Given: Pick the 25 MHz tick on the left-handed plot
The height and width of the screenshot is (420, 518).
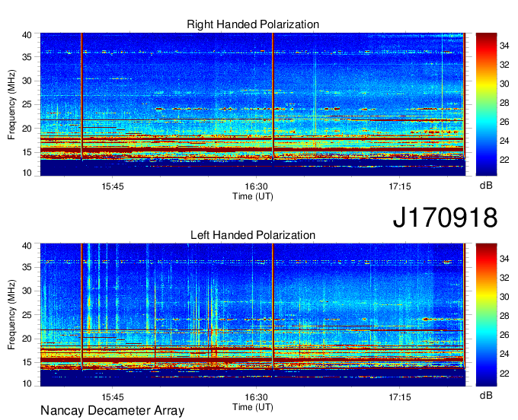Looking at the screenshot, I should [x=27, y=315].
